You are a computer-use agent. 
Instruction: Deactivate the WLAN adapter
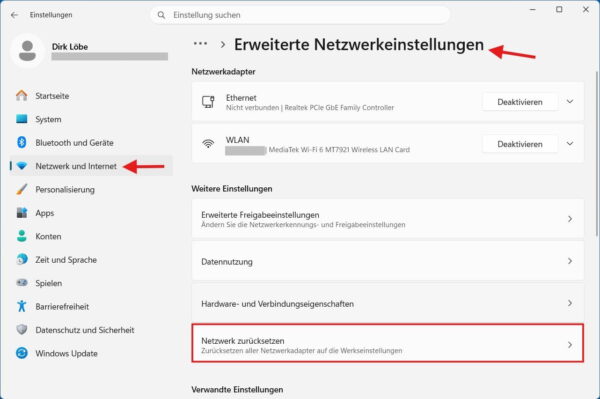click(x=520, y=144)
